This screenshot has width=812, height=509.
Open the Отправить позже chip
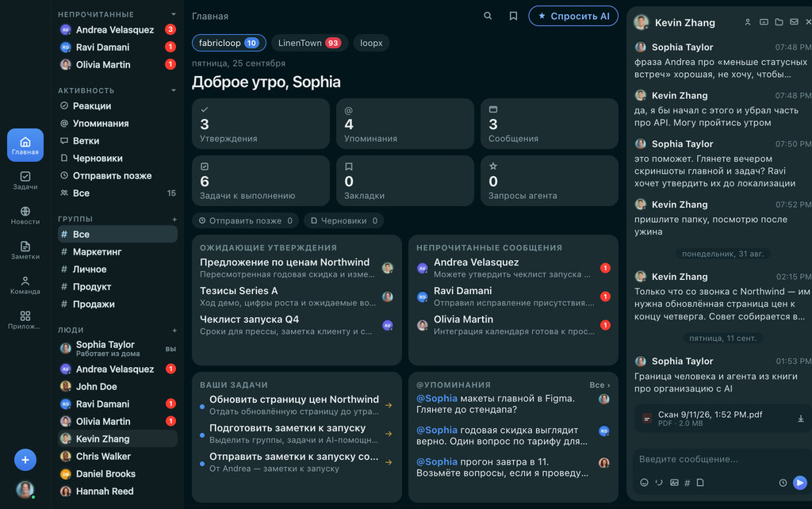(x=246, y=220)
